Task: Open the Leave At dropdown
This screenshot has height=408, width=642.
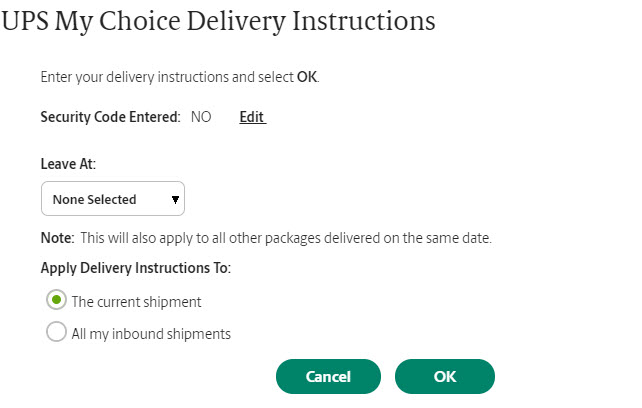Action: [x=113, y=199]
